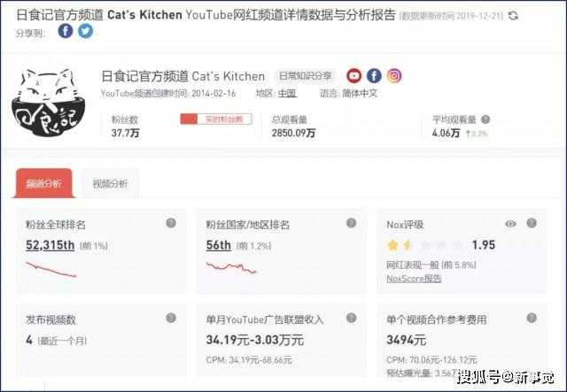Viewport: 567px width, 392px height.
Task: Click the refresh icon beside the update date
Action: (513, 16)
